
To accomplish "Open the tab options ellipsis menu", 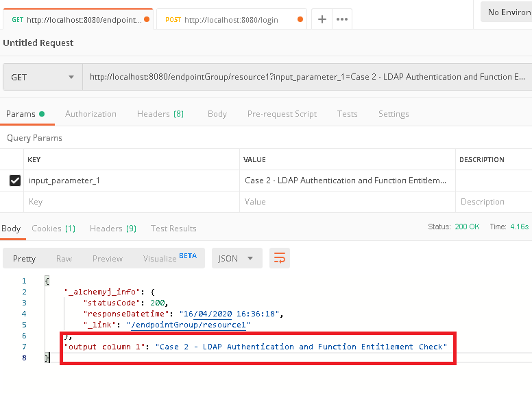I will 342,19.
